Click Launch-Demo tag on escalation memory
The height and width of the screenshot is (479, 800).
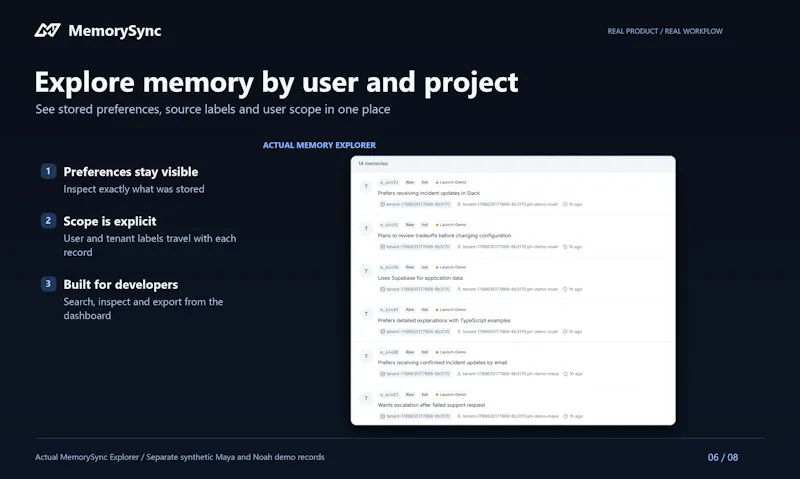pos(451,394)
